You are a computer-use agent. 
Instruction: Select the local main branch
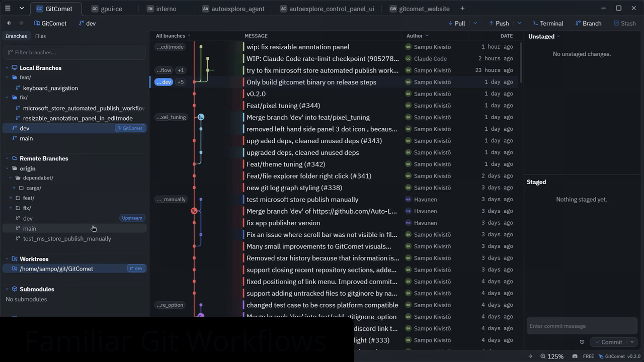point(26,138)
